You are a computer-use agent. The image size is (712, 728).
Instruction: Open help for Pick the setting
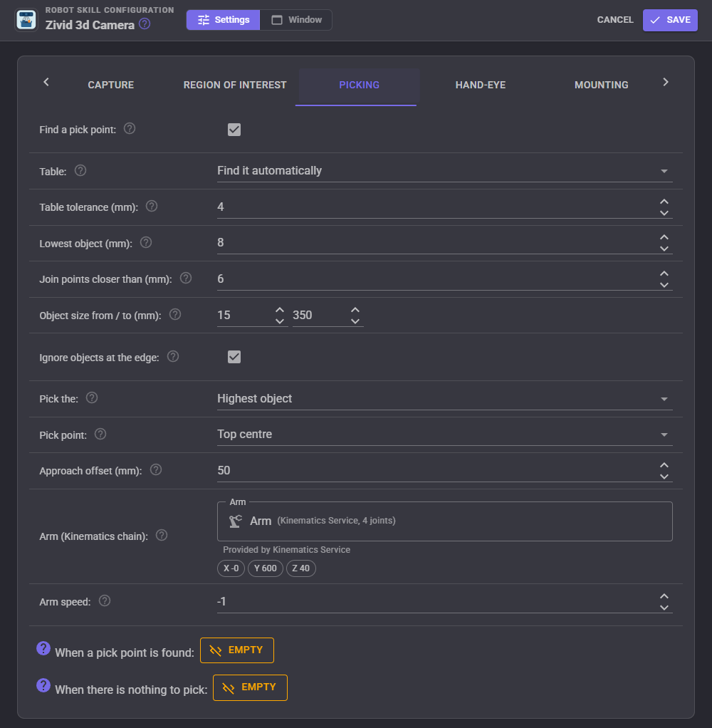click(92, 398)
